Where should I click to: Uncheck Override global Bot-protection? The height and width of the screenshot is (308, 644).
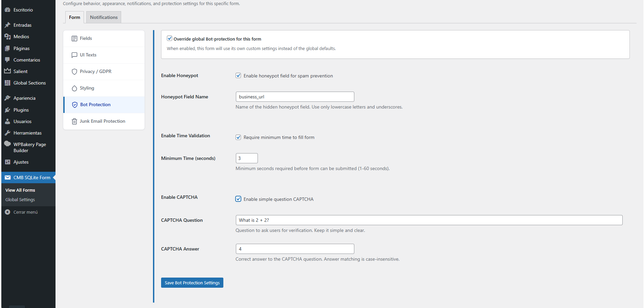(x=170, y=38)
